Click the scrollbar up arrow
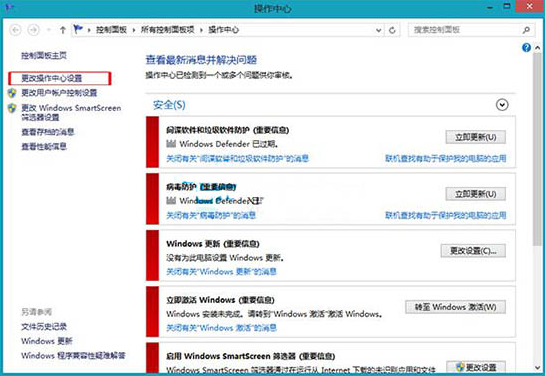This screenshot has width=545, height=376. (x=537, y=48)
